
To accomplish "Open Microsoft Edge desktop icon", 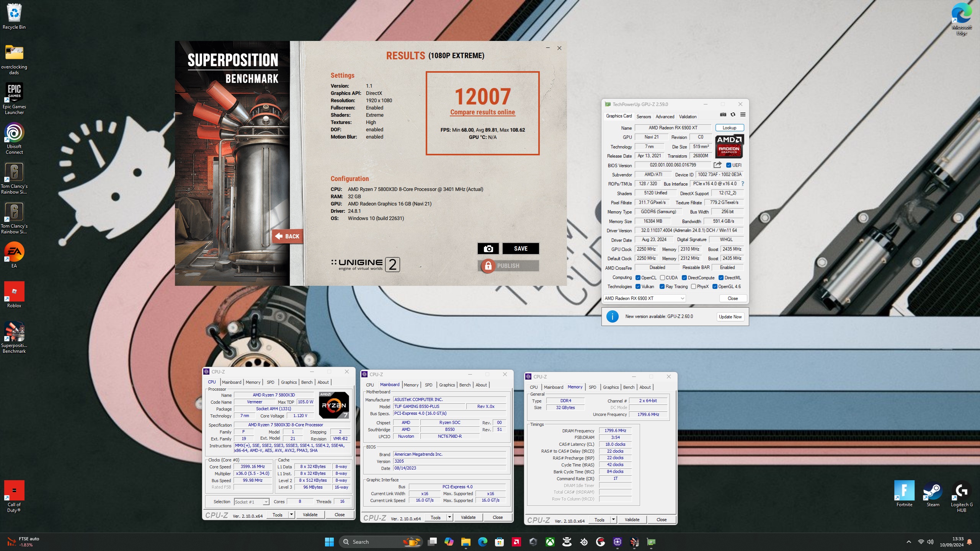I will tap(962, 19).
